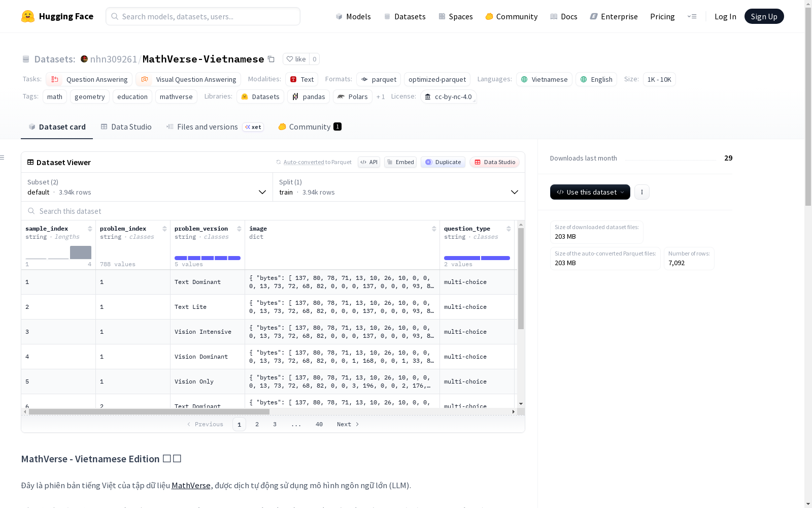The image size is (812, 508).
Task: Sort the problem_index column
Action: point(164,229)
